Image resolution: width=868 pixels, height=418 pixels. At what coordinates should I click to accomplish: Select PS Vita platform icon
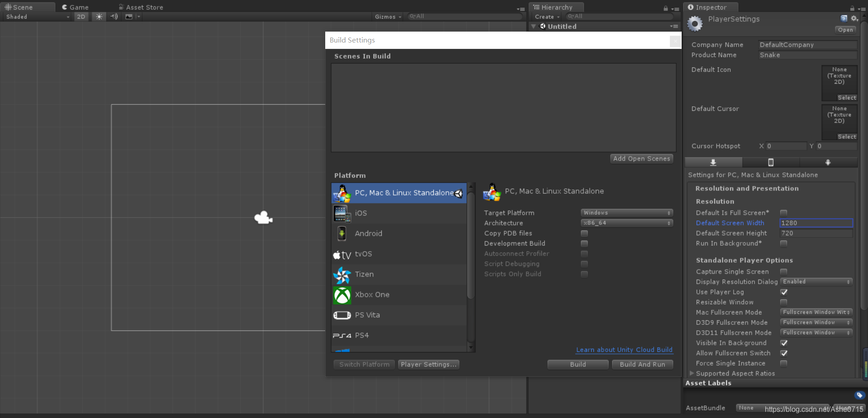tap(342, 315)
